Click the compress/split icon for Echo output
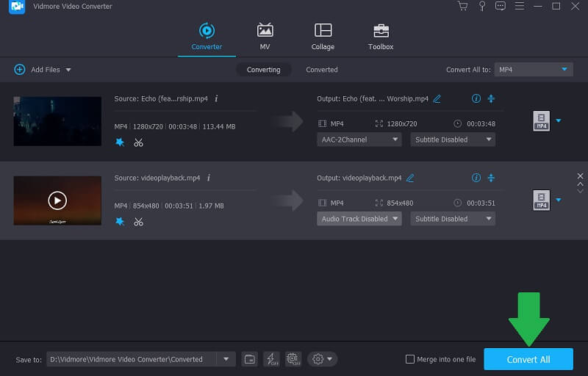The width and height of the screenshot is (588, 376). [492, 98]
